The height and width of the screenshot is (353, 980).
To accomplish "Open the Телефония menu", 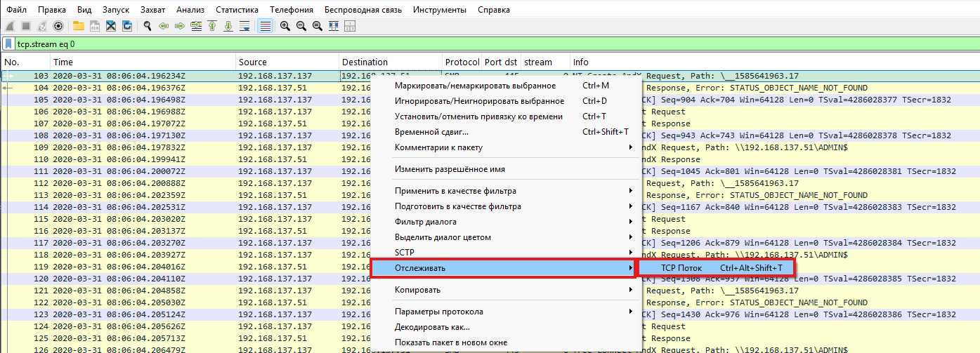I will point(292,10).
